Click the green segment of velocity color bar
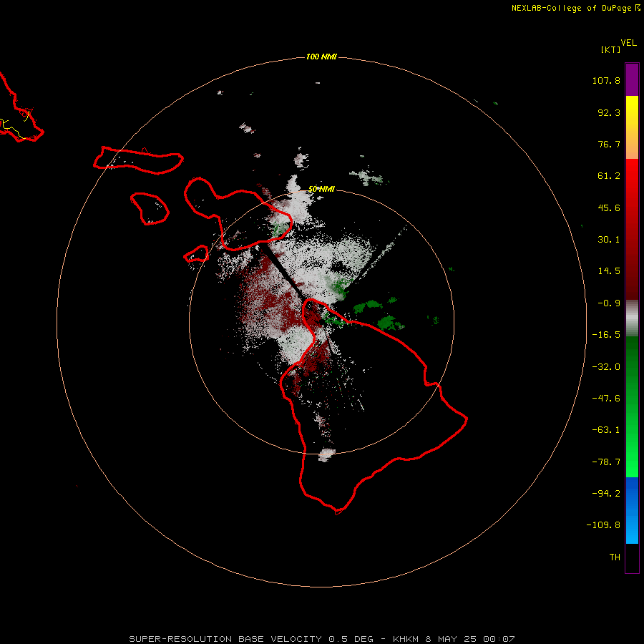 pyautogui.click(x=632, y=406)
